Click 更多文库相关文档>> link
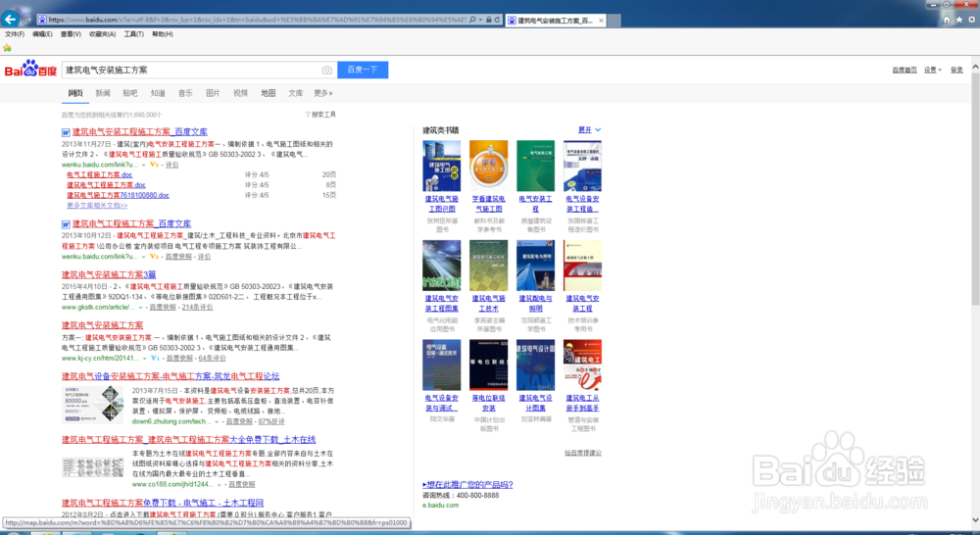 click(x=97, y=206)
